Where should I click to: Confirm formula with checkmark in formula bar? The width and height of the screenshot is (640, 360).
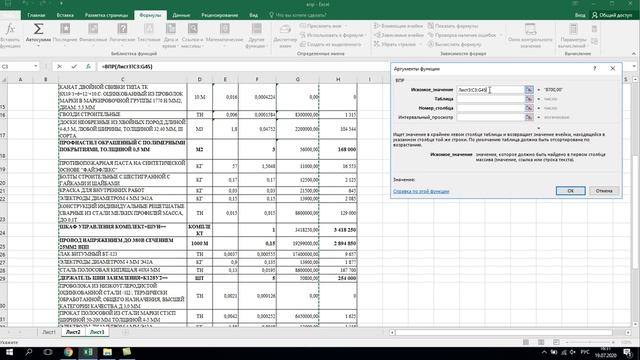(x=74, y=66)
